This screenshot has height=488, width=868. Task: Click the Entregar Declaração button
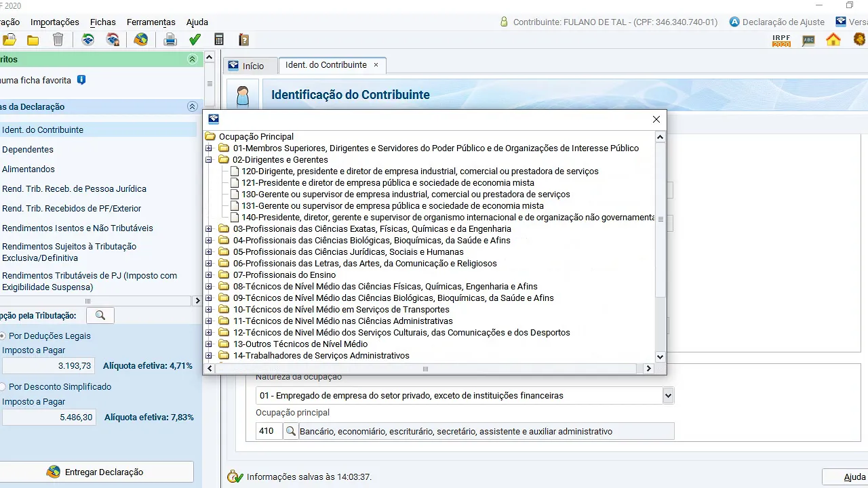(x=96, y=472)
